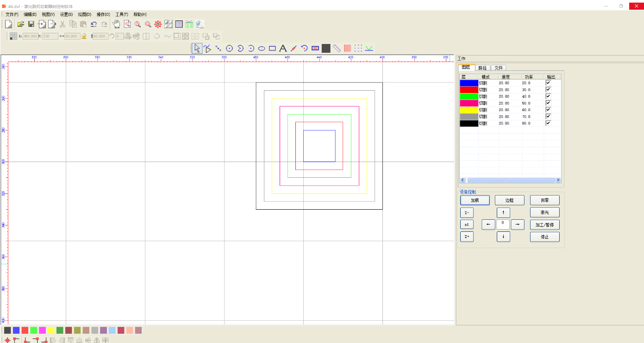Viewport: 644px width, 343px height.
Task: Click the pie-shaped arc tool icon
Action: coord(240,48)
